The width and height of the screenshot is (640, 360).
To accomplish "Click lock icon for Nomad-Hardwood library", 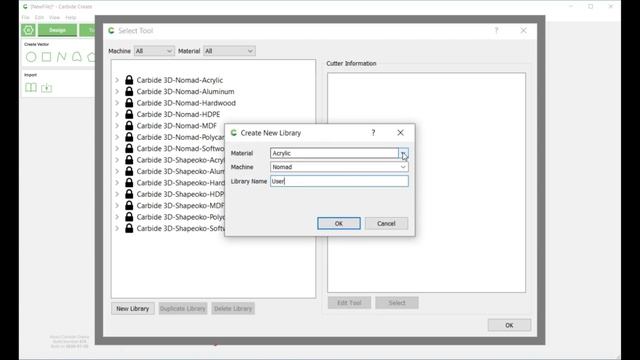I will (x=129, y=103).
